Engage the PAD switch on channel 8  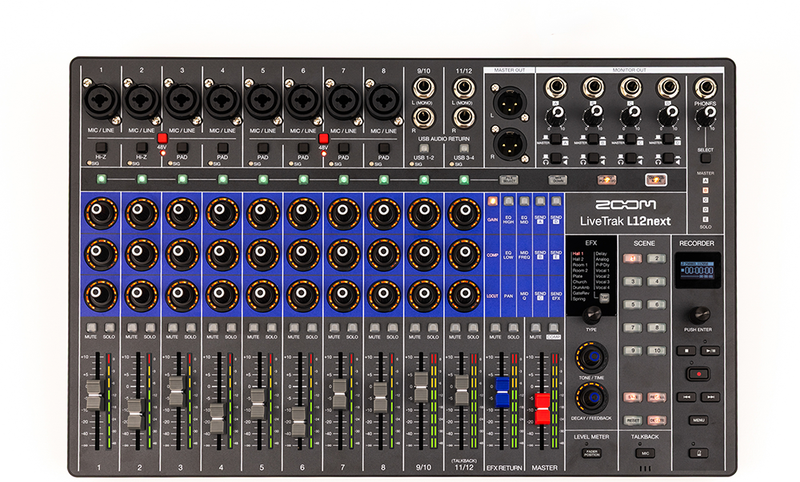(384, 148)
